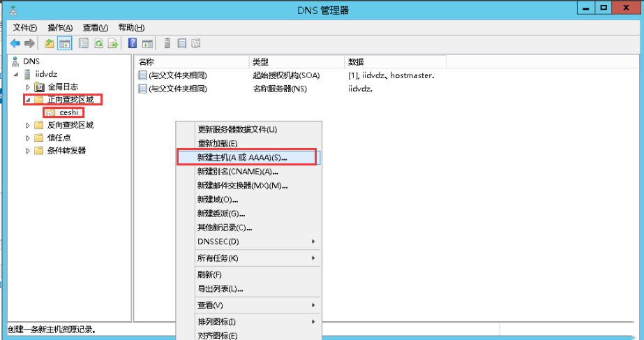This screenshot has width=644, height=340.
Task: Click the 信任点 folder icon
Action: [39, 138]
